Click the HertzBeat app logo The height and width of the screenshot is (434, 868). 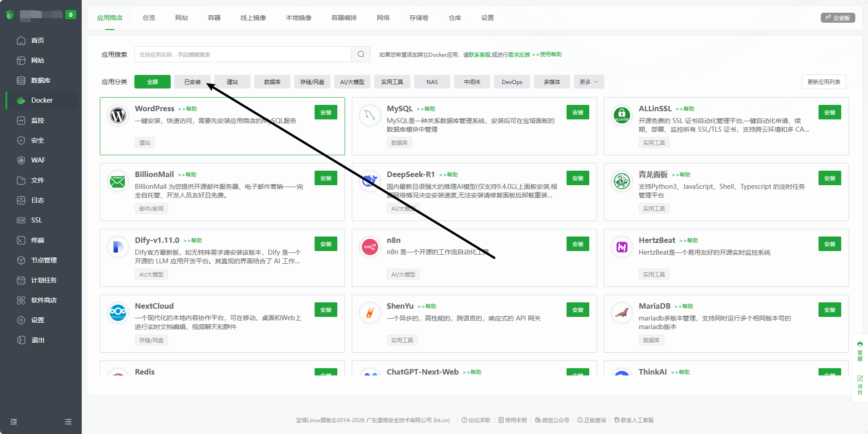pyautogui.click(x=622, y=247)
